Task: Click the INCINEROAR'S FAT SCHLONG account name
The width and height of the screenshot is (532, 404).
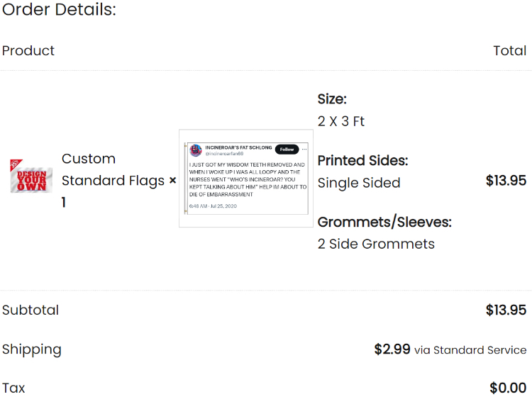Action: pos(238,147)
